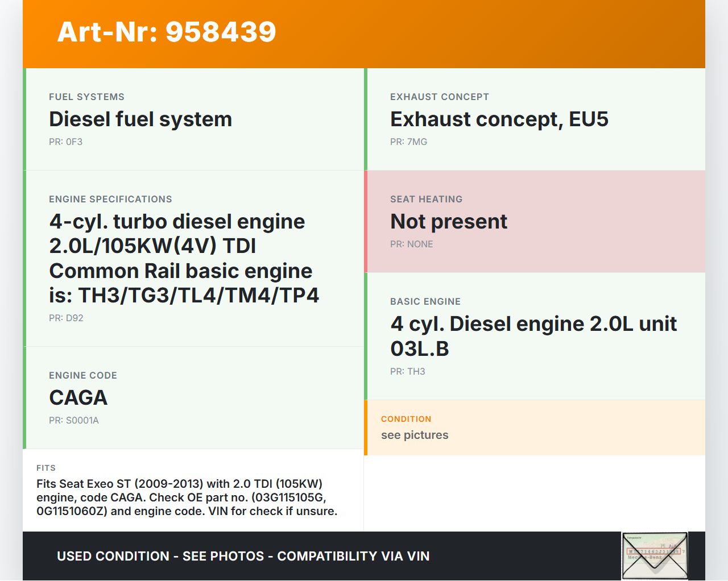Click 'PR: 7MG' under exhaust concept

(408, 142)
